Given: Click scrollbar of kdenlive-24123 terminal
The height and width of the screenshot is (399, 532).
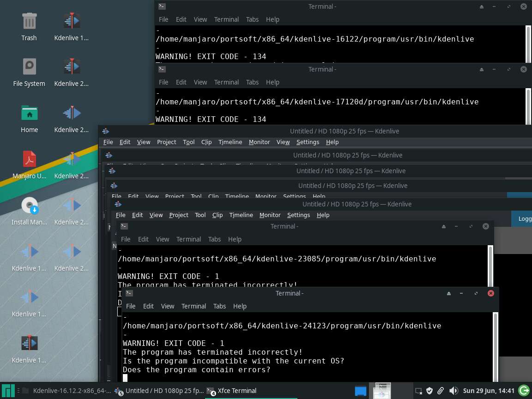Looking at the screenshot, I should [x=495, y=347].
